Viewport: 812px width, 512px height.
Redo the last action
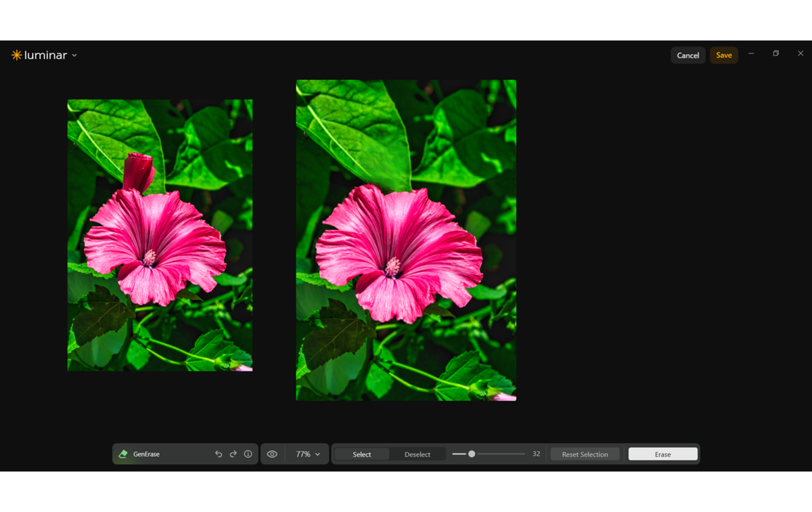(233, 454)
